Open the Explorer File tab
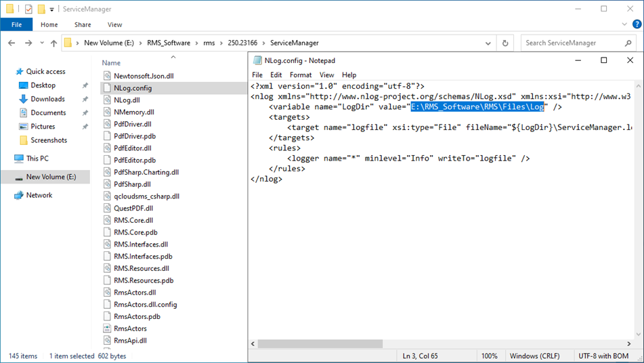This screenshot has height=363, width=644. pyautogui.click(x=16, y=24)
